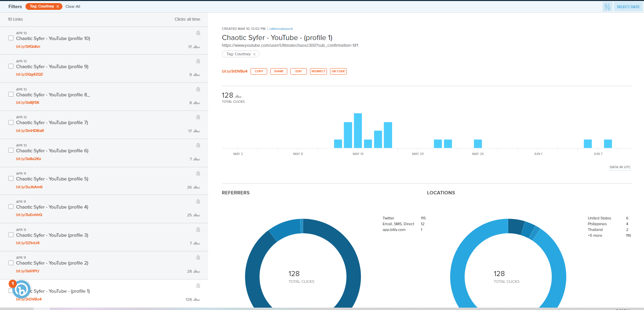Open bit.ly/2Qg4ZQZ link
Image resolution: width=644 pixels, height=310 pixels.
tap(30, 74)
